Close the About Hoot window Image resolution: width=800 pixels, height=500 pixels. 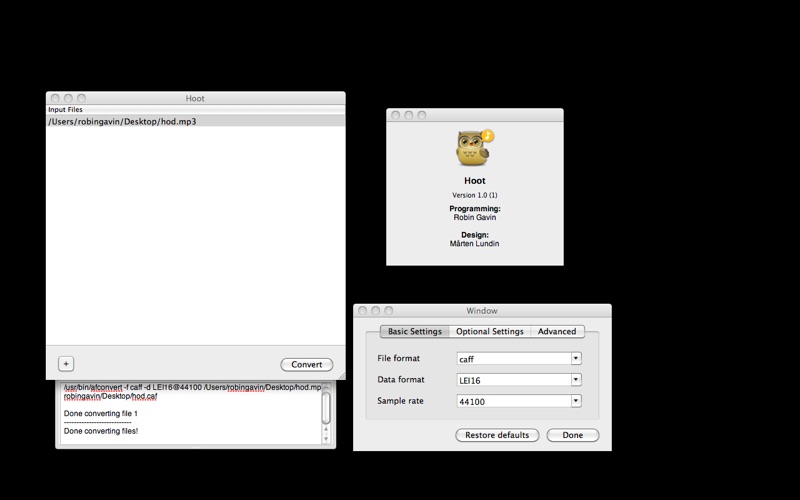coord(395,115)
